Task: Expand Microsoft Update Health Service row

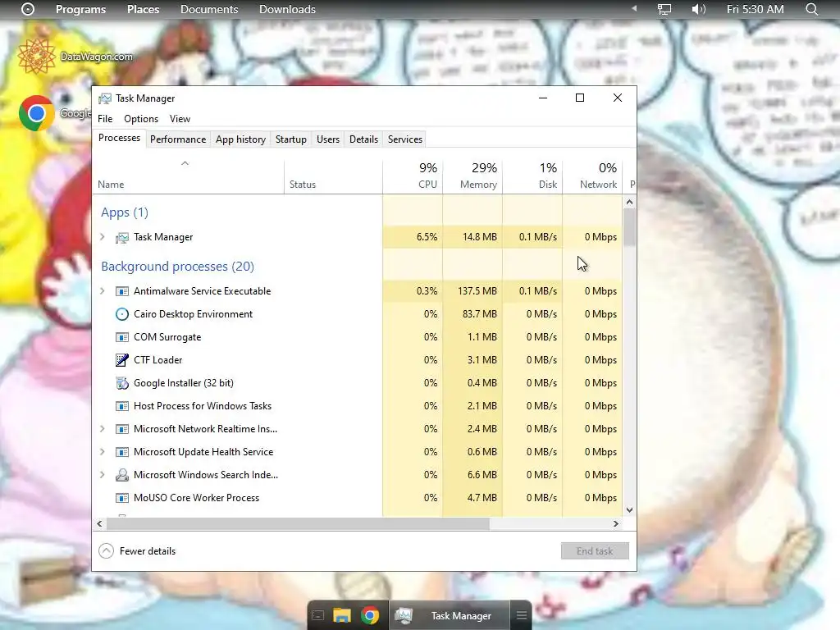Action: click(103, 452)
